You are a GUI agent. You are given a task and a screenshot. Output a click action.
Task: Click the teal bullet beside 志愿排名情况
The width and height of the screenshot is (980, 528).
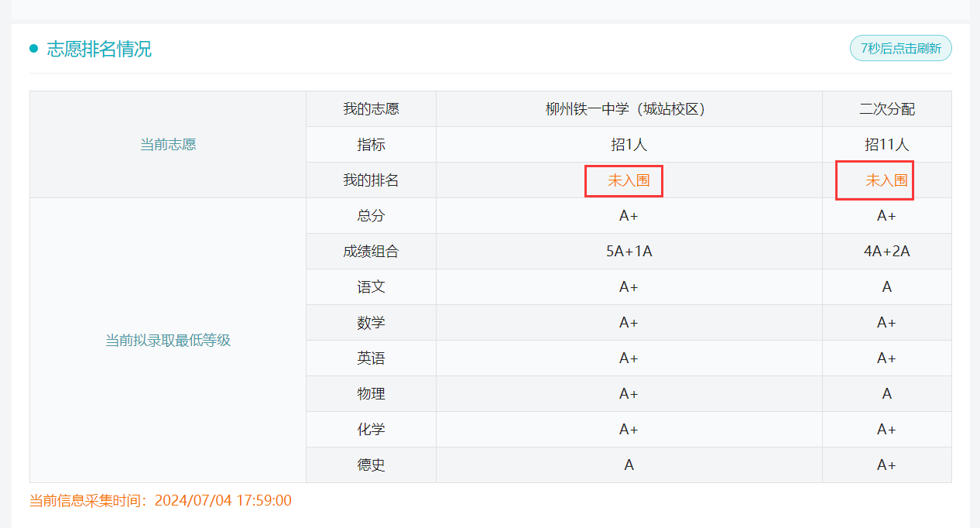34,49
